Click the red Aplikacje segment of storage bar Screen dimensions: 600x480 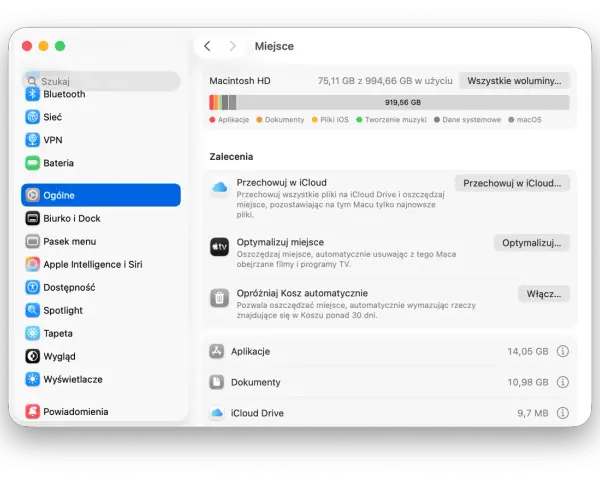(211, 103)
